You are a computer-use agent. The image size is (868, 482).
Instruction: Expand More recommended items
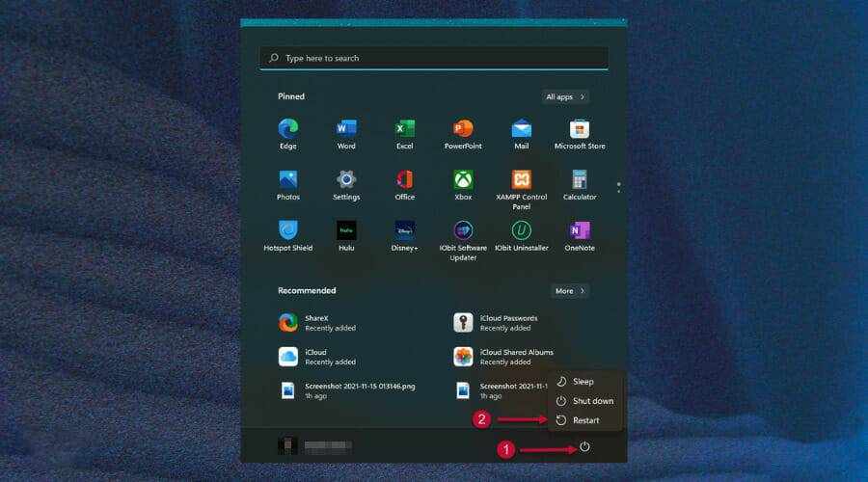pyautogui.click(x=570, y=290)
